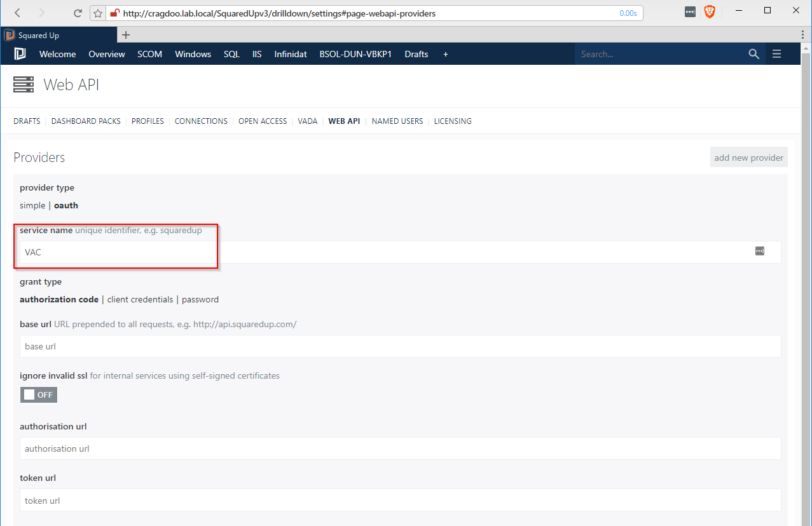Open the IIS menu item
Image resolution: width=812 pixels, height=526 pixels.
coord(257,54)
